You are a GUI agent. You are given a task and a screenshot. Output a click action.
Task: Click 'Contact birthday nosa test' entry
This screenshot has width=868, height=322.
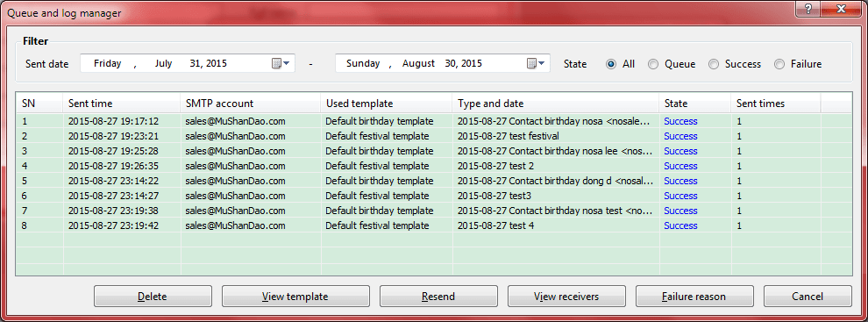point(555,211)
